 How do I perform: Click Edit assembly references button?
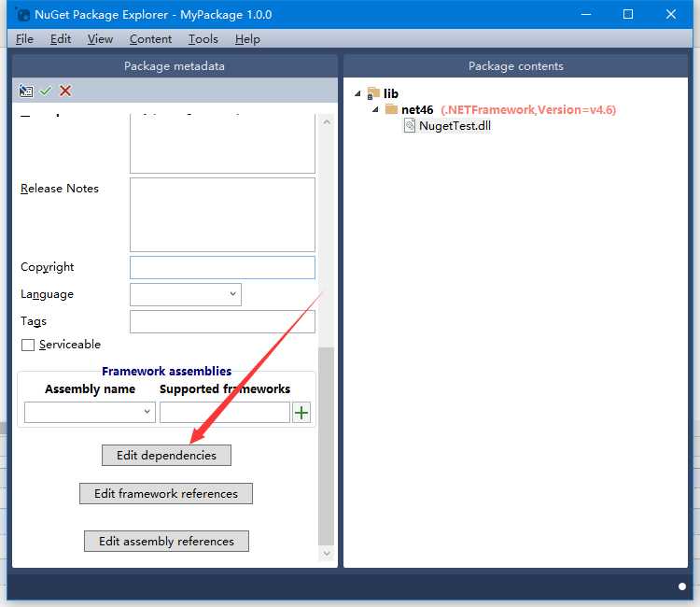coord(166,542)
